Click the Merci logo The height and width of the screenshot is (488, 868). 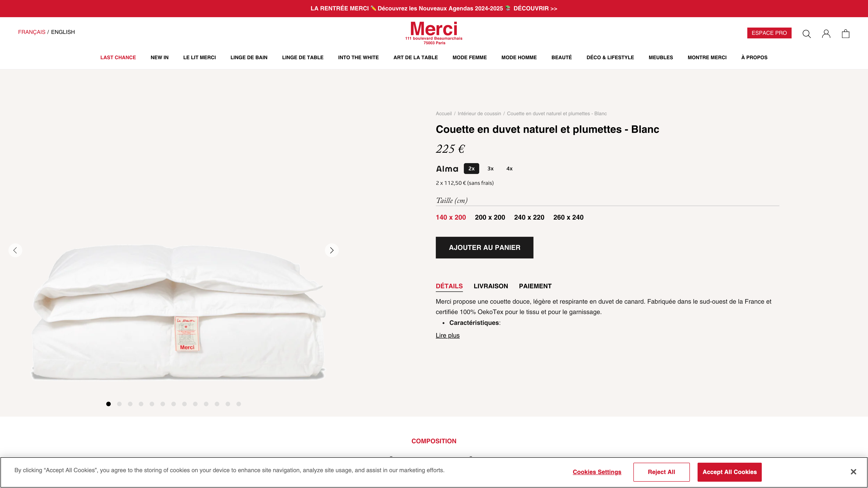434,33
